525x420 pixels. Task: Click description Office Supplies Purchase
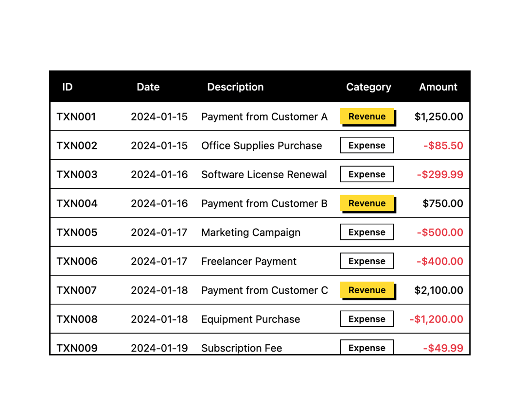262,146
